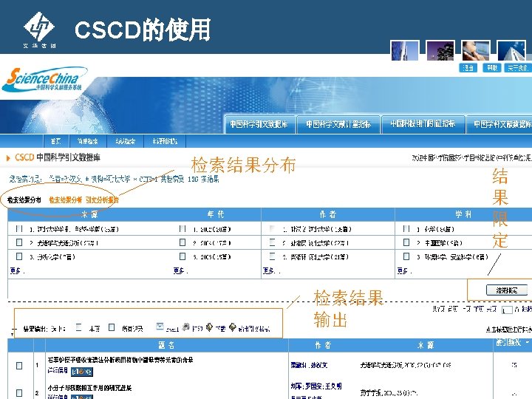Check the second subject row checkbox
Viewport: 532px width, 399px height.
coord(406,242)
